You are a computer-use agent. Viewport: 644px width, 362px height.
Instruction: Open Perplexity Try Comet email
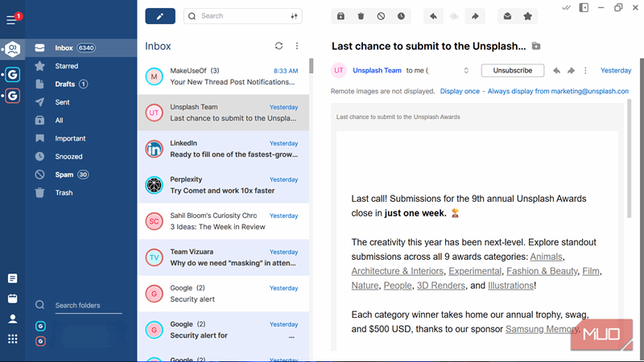[224, 185]
